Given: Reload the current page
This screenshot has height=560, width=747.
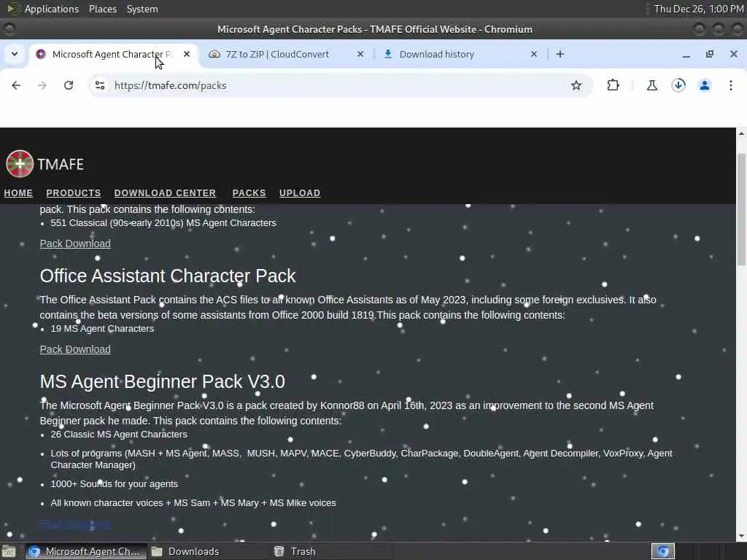Looking at the screenshot, I should 69,85.
